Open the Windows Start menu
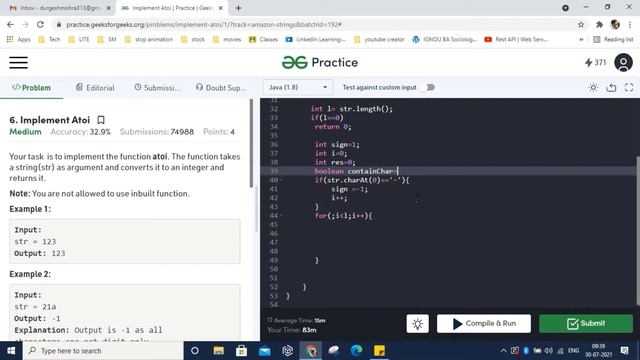 [11, 351]
